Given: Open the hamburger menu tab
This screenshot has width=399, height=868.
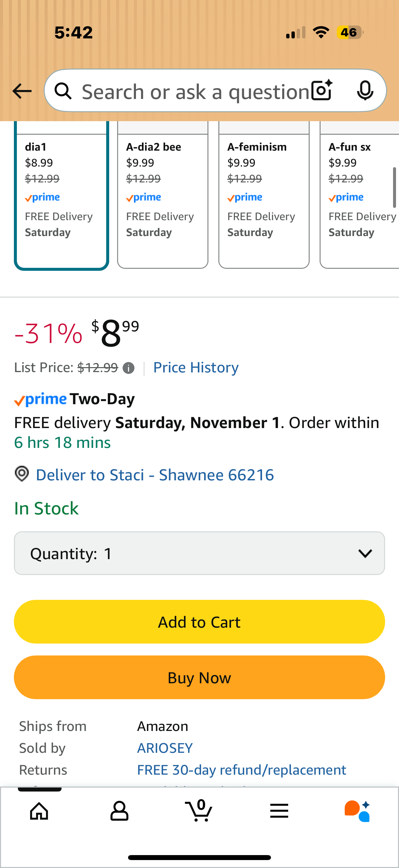Looking at the screenshot, I should pos(279,811).
